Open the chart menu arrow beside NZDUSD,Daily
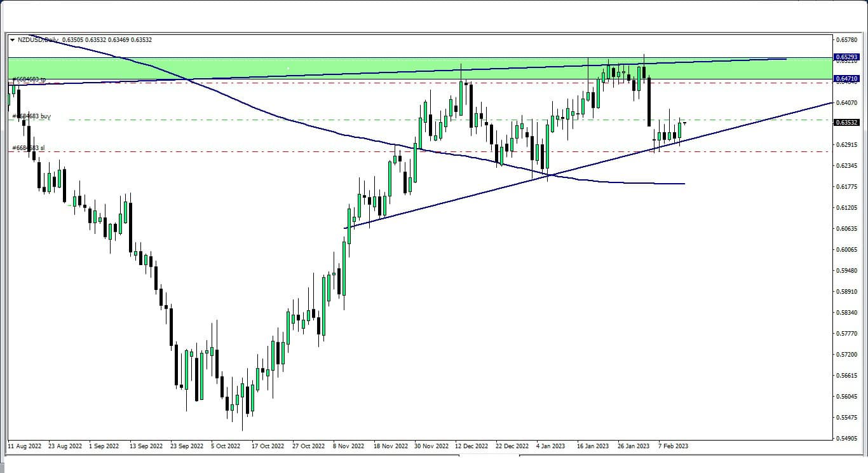Screen dimensions: 868x473 tap(13, 40)
